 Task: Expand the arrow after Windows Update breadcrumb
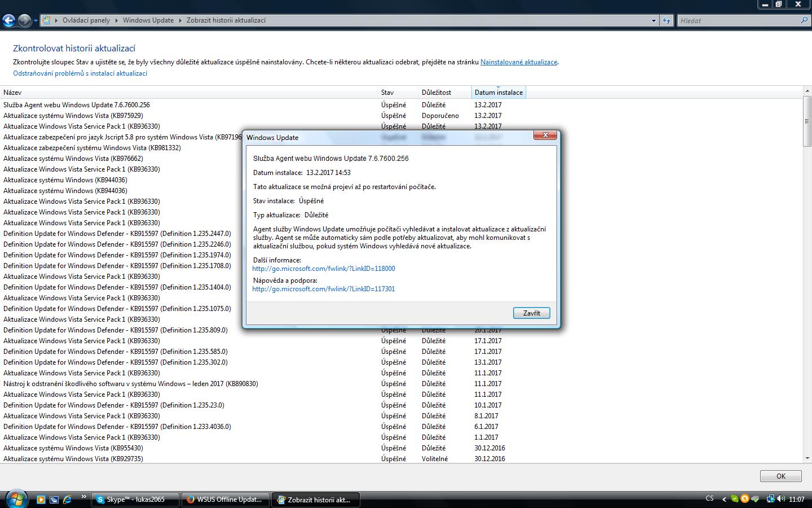180,20
